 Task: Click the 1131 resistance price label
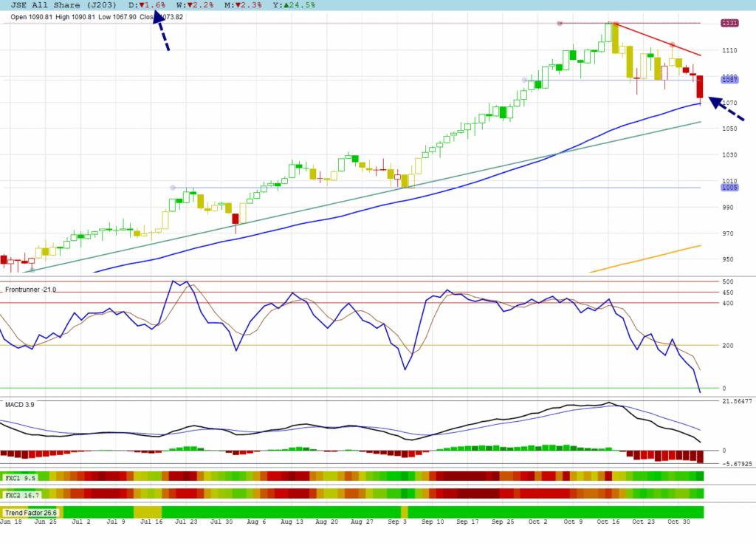coord(729,24)
